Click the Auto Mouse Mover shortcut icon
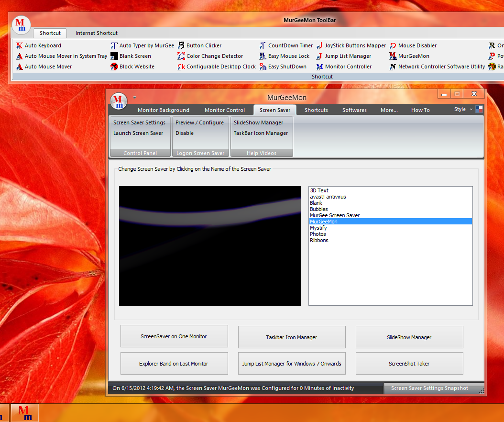The width and height of the screenshot is (504, 422). (x=20, y=67)
